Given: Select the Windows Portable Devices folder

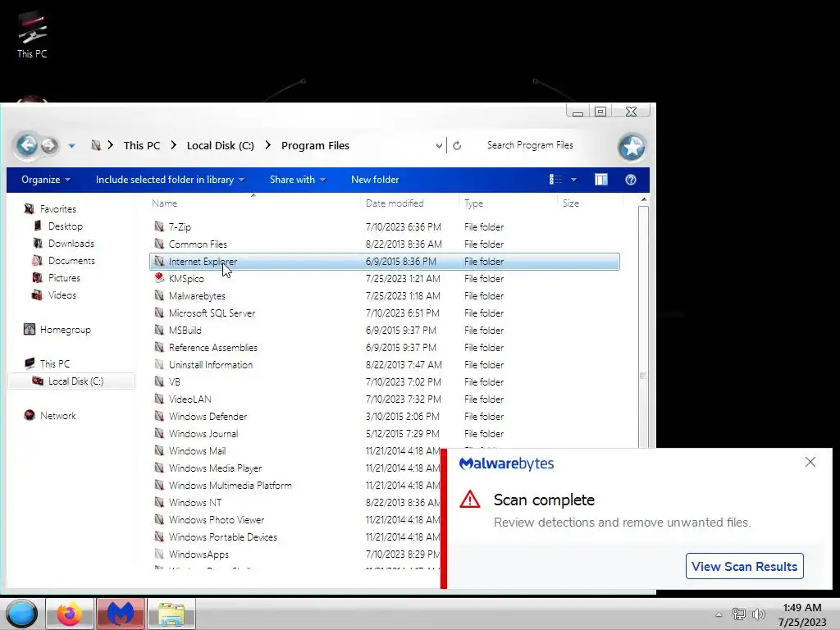Looking at the screenshot, I should pyautogui.click(x=223, y=536).
